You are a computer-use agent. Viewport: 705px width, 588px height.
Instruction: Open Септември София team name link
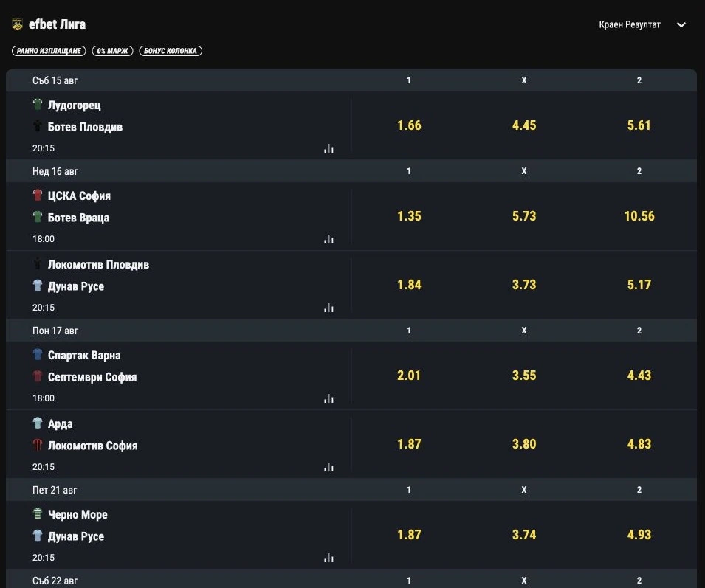pos(92,377)
